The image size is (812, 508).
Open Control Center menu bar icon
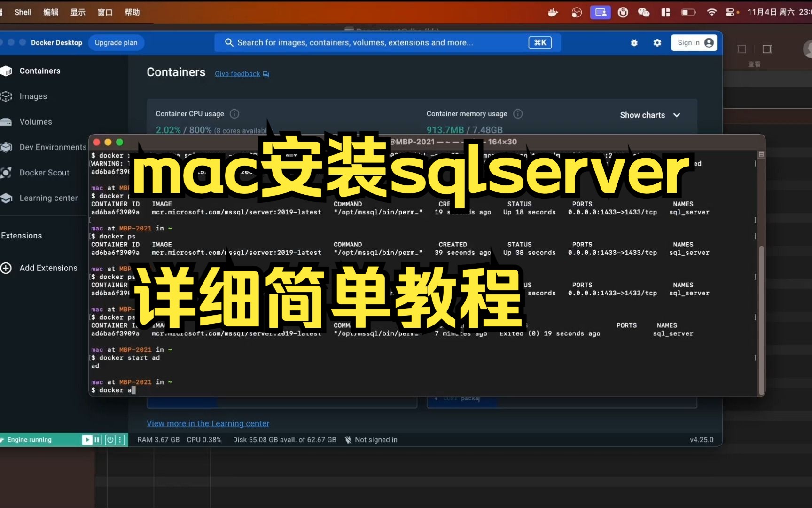(x=730, y=13)
